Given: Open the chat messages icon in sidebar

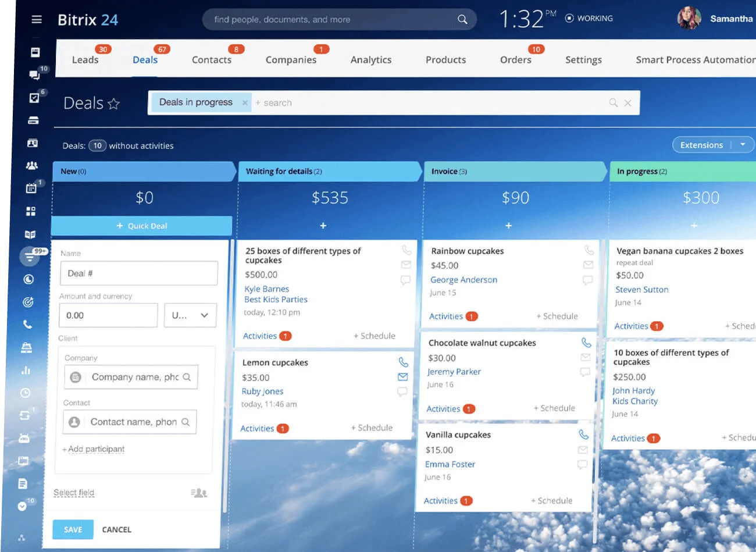Looking at the screenshot, I should (x=34, y=74).
